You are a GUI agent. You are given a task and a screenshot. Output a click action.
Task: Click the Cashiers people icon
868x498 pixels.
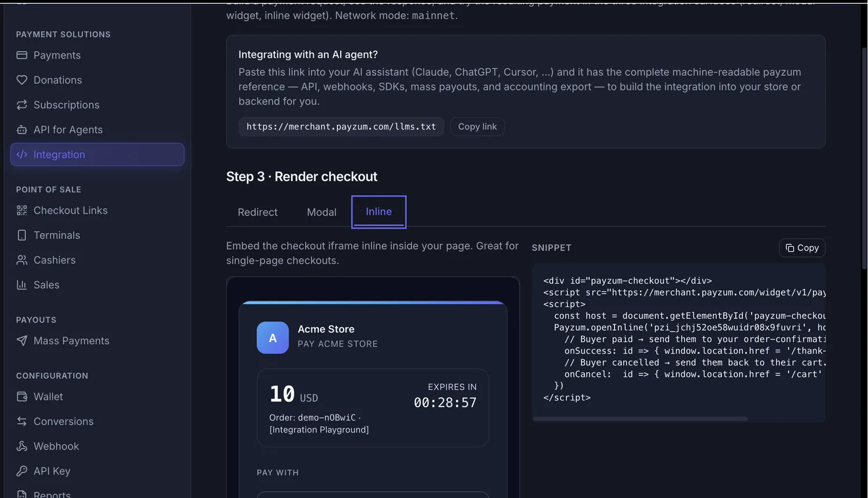(22, 260)
